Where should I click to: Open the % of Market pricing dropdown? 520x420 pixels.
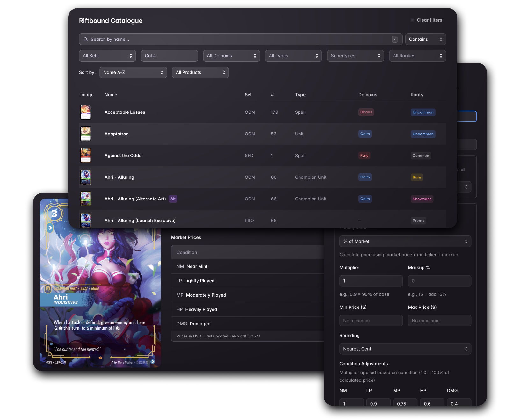click(405, 241)
